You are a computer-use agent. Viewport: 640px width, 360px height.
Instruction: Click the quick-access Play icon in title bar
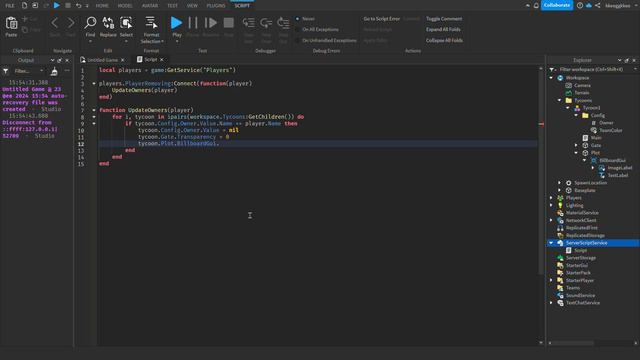point(57,5)
